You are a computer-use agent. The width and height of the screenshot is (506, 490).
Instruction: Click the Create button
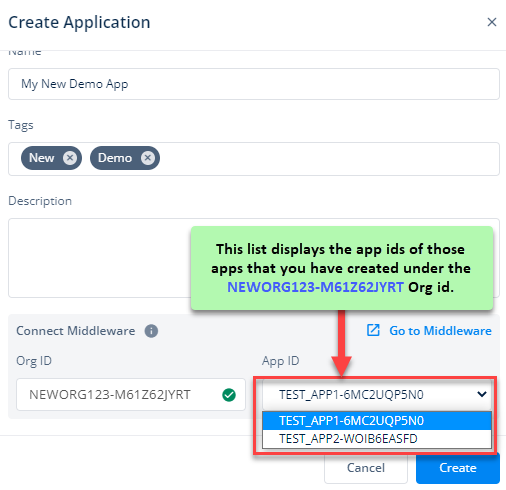coord(458,468)
